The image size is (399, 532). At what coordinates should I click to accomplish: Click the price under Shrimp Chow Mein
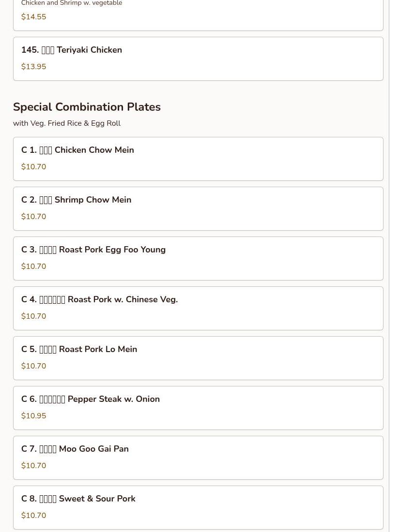(34, 217)
